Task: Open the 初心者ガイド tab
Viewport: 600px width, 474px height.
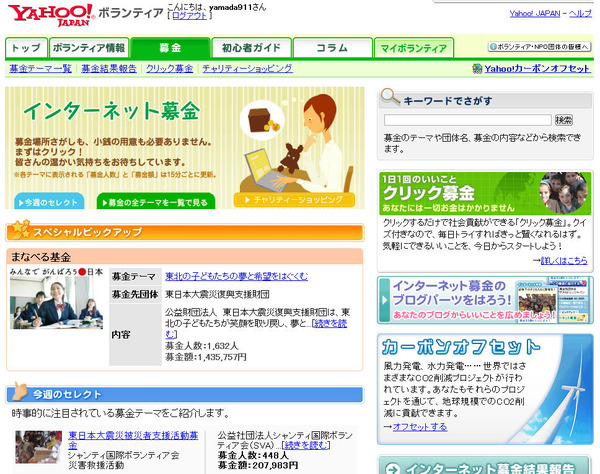Action: (251, 48)
